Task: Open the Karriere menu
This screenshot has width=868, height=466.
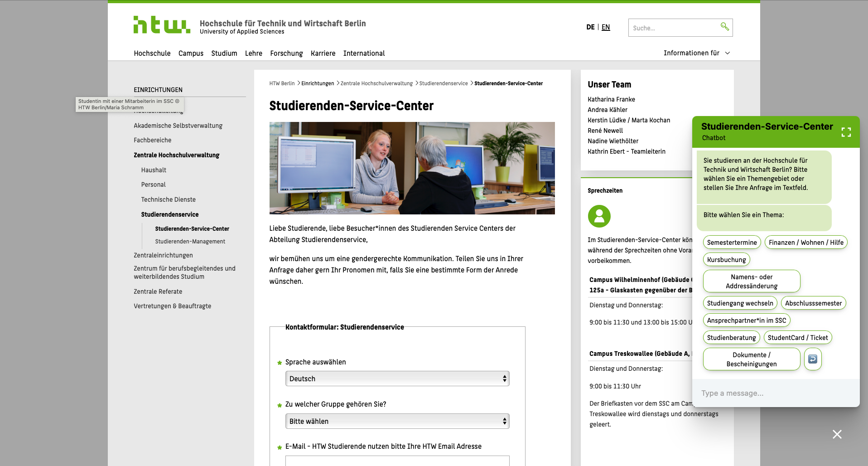Action: (x=323, y=53)
